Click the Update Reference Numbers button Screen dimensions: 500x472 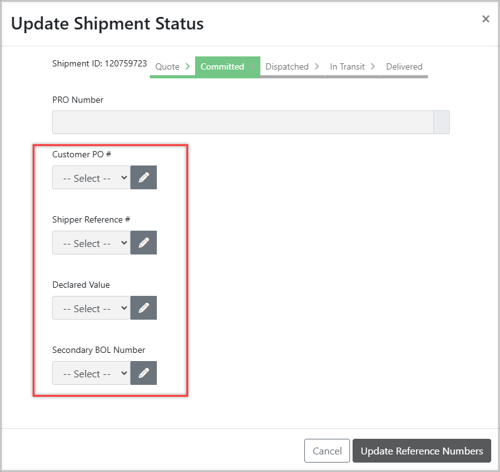pyautogui.click(x=422, y=451)
